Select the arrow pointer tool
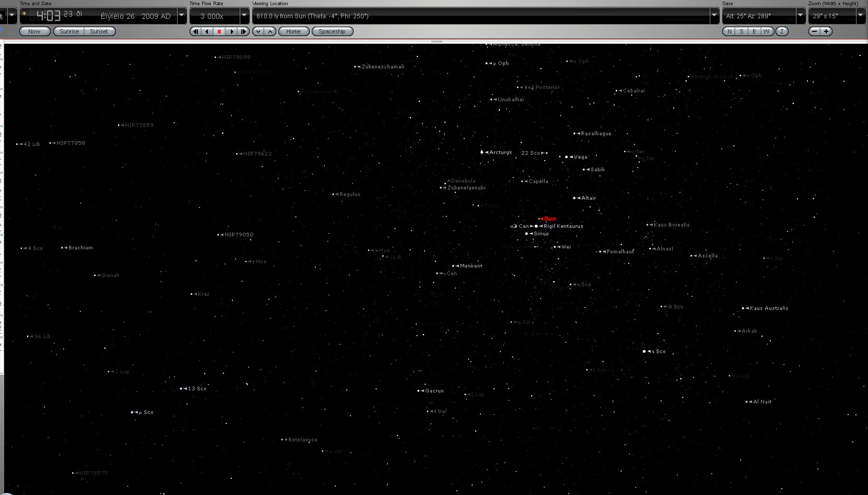The image size is (868, 495). [2, 16]
